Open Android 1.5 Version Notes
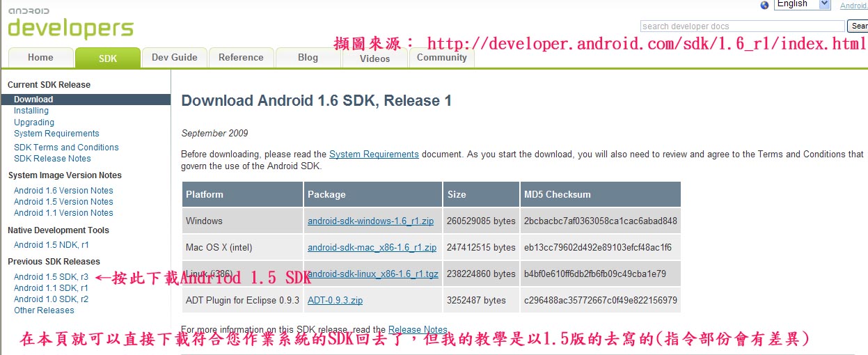 tap(63, 202)
